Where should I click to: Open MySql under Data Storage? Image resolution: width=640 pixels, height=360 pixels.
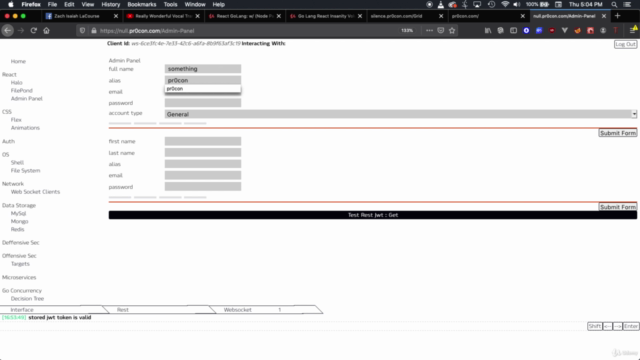18,213
